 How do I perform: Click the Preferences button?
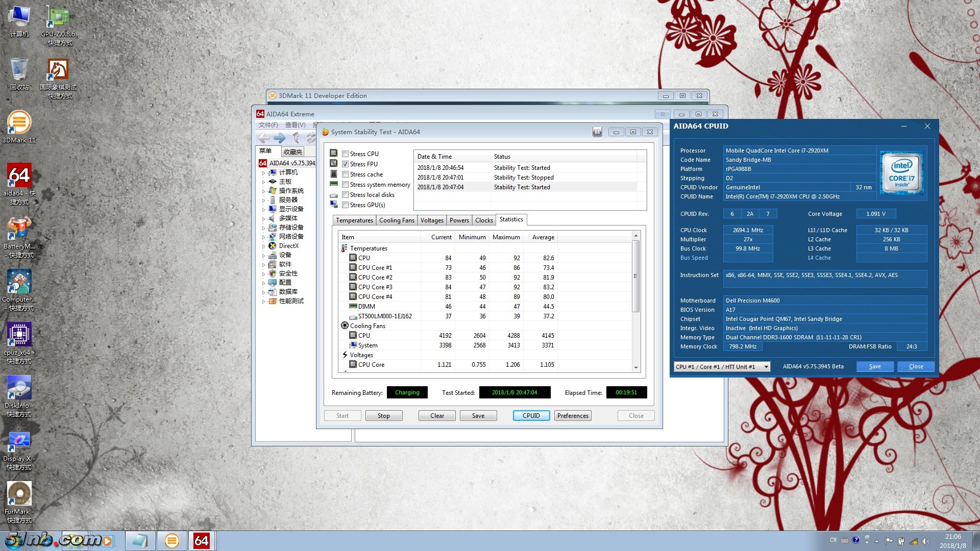(573, 416)
